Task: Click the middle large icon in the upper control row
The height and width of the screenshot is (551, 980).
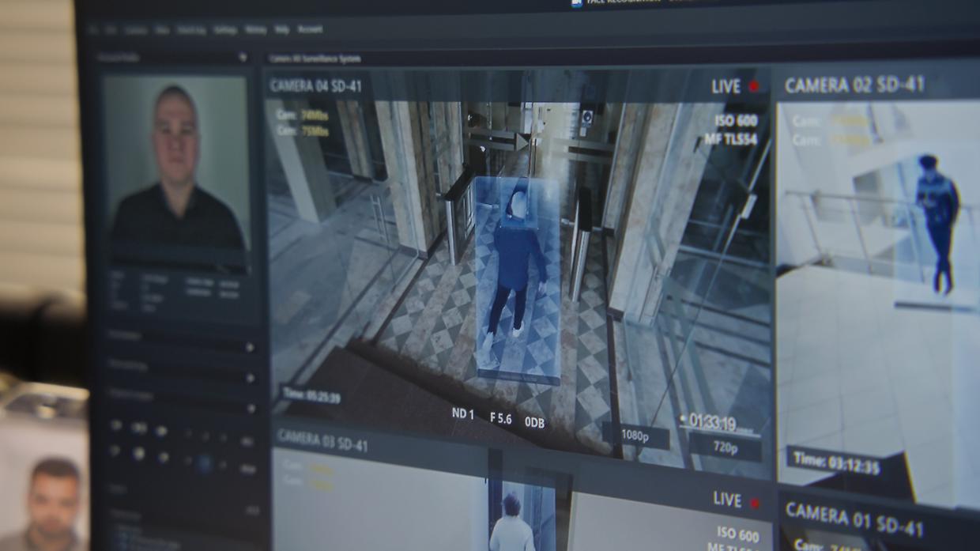Action: (139, 428)
